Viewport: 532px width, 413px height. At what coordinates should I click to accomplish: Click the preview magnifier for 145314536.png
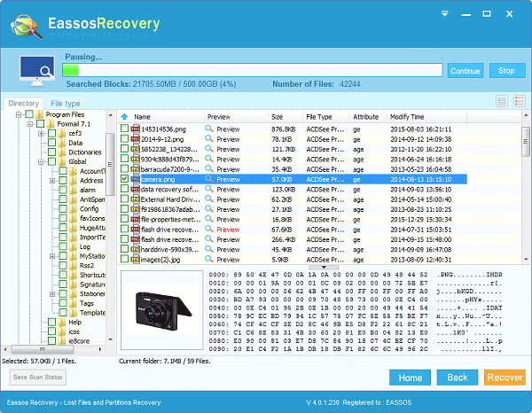pos(209,129)
